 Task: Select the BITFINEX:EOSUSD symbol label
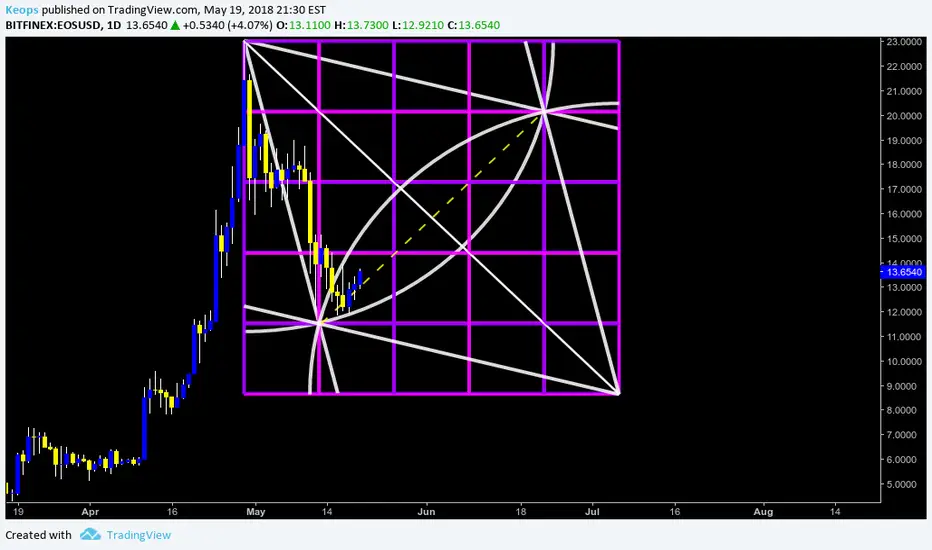[x=52, y=25]
